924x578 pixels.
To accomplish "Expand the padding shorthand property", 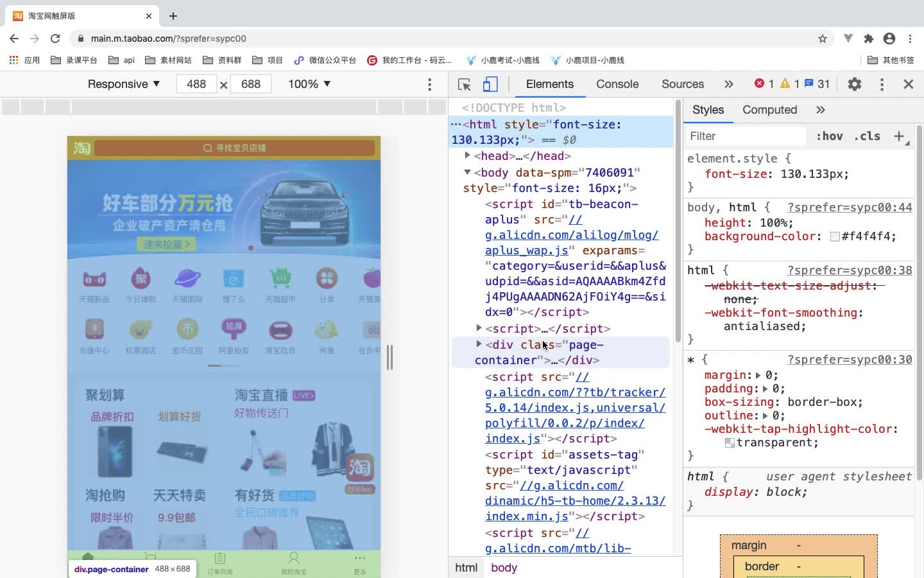I will pyautogui.click(x=765, y=389).
